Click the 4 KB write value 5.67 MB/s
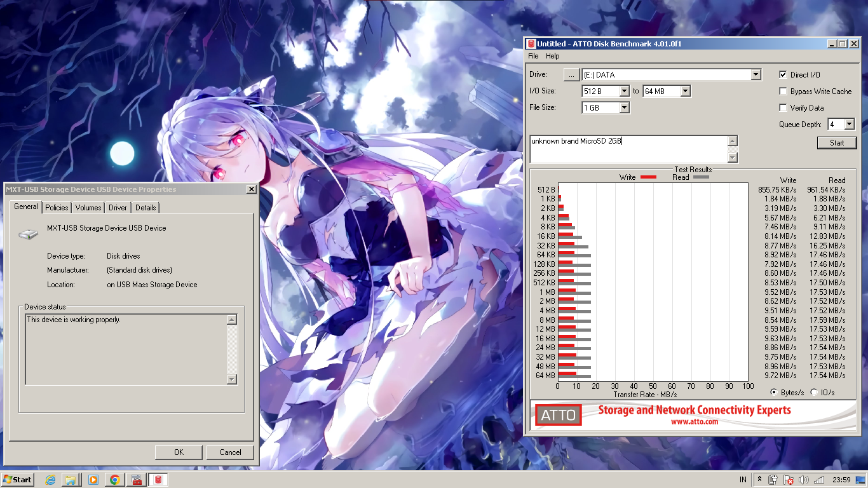This screenshot has height=488, width=868. (778, 217)
